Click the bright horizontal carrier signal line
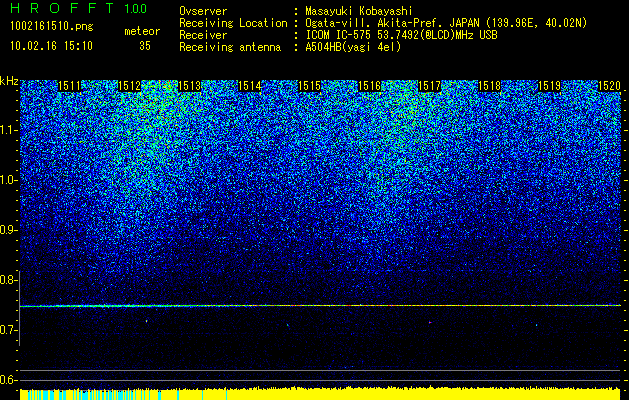The width and height of the screenshot is (629, 400). tap(321, 306)
